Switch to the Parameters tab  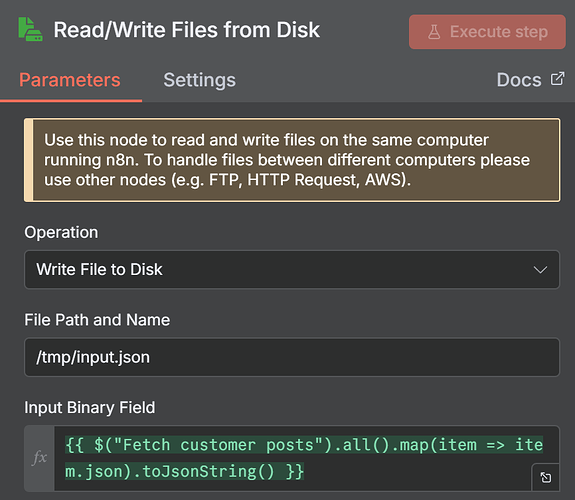pyautogui.click(x=70, y=80)
